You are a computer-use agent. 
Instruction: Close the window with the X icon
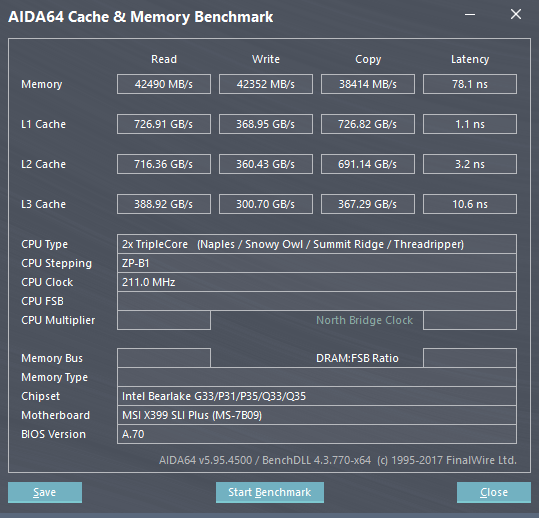(x=516, y=14)
